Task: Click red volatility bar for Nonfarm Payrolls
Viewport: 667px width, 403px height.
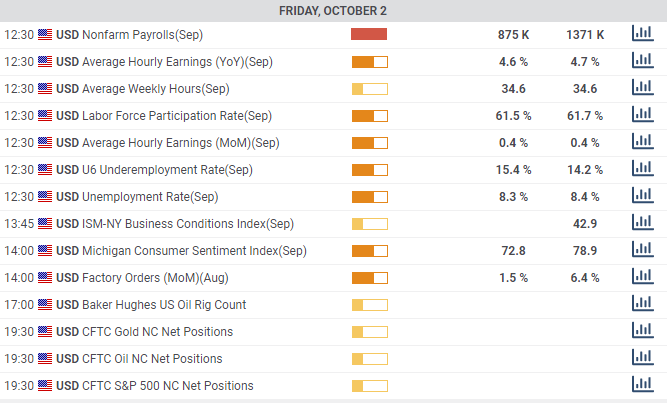Action: point(369,34)
